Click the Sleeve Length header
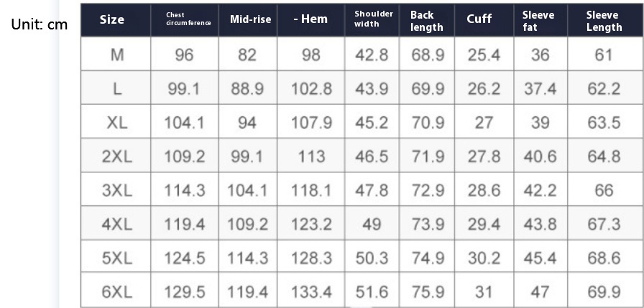This screenshot has width=644, height=308. (x=604, y=22)
